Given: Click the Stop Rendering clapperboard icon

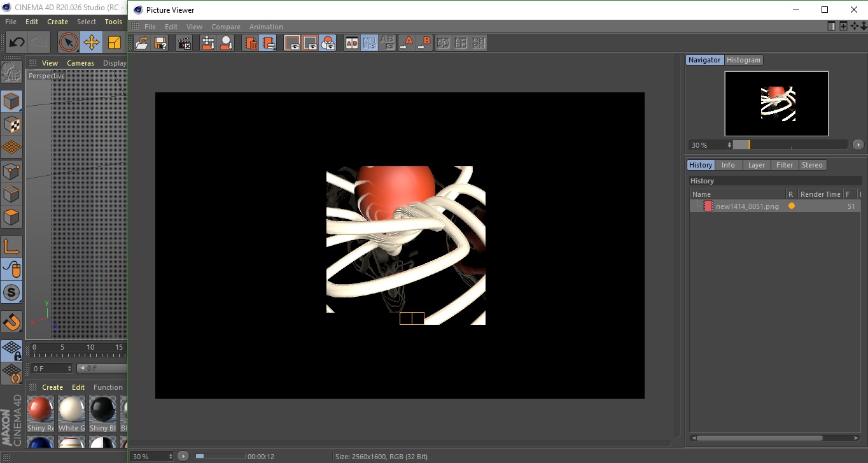Looking at the screenshot, I should [x=184, y=43].
